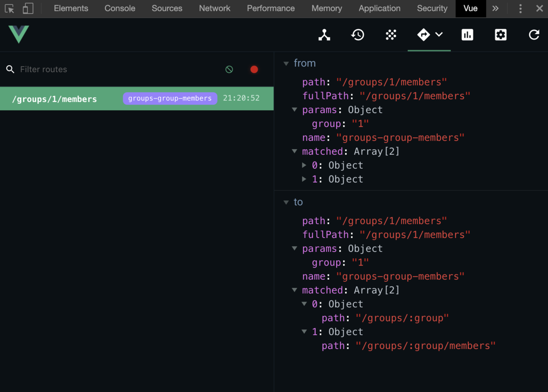Image resolution: width=548 pixels, height=392 pixels.
Task: Expand 1: Object under from
Action: (x=305, y=179)
